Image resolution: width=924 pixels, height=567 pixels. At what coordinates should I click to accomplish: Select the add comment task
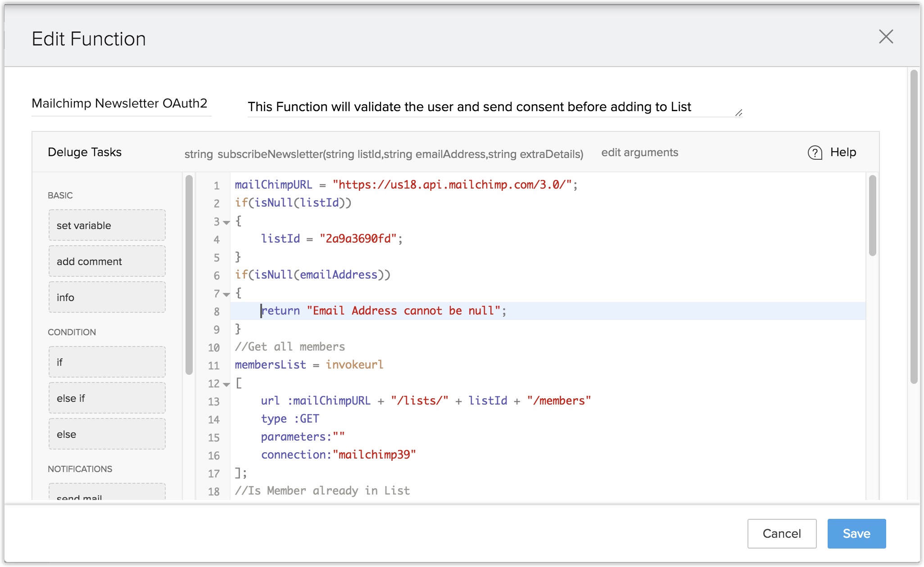(x=107, y=261)
